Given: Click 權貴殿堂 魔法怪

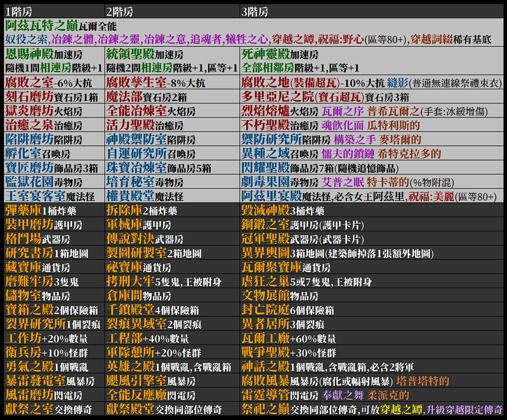Looking at the screenshot, I should (172, 196).
